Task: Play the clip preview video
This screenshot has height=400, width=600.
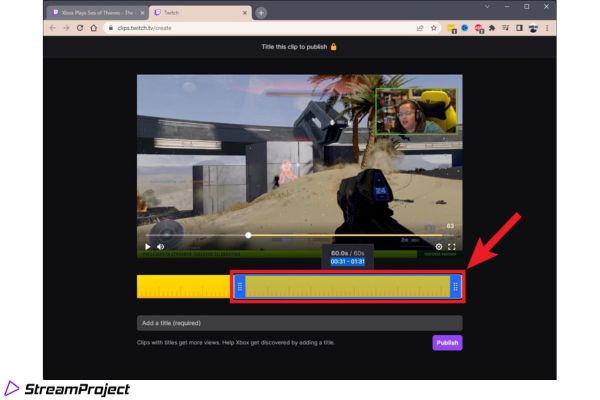Action: point(148,247)
